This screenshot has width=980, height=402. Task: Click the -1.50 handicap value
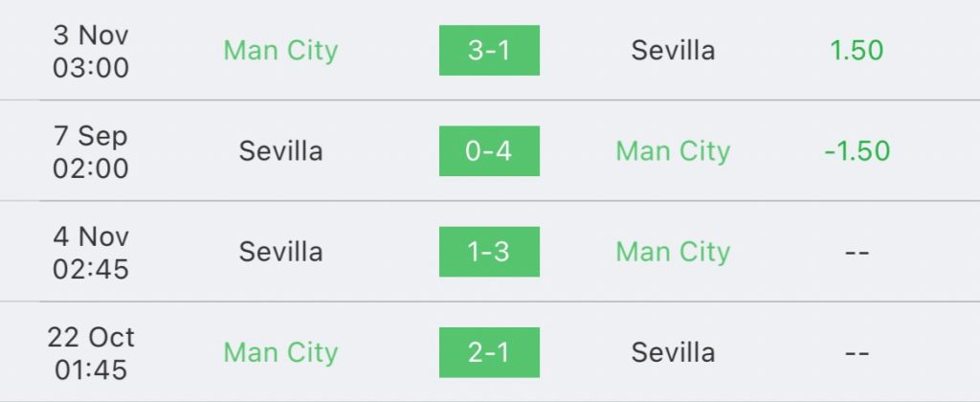(x=857, y=151)
